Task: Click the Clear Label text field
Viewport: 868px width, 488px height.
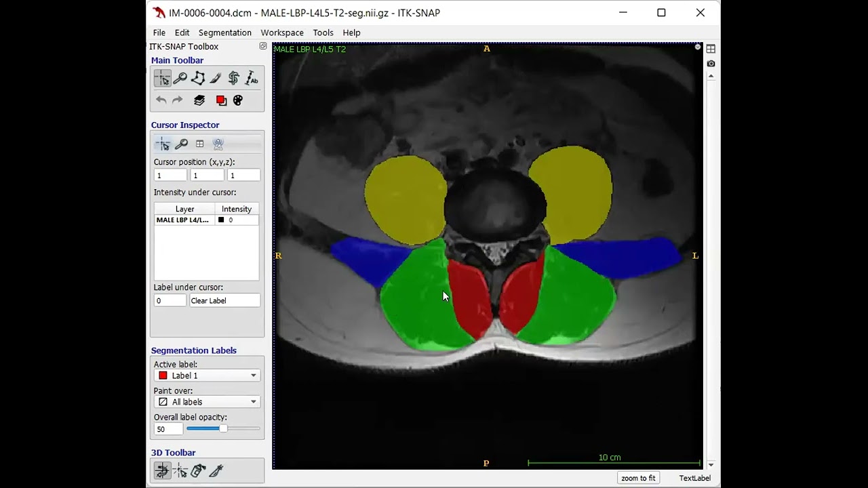Action: [224, 301]
